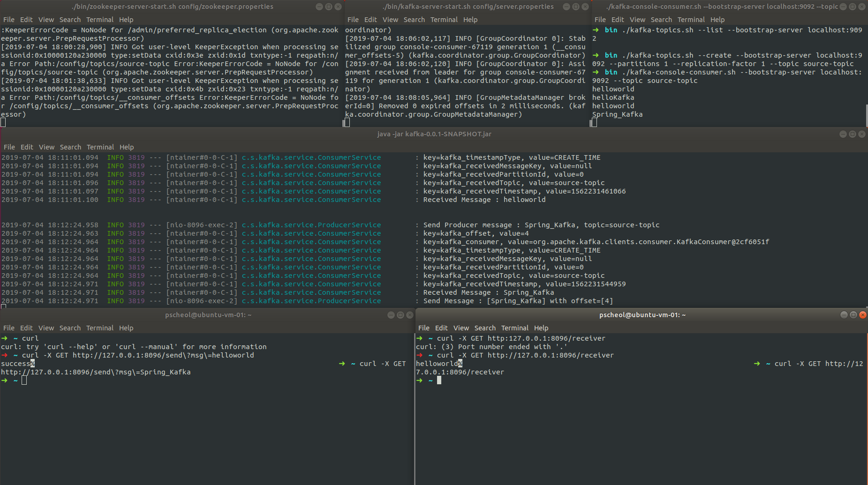Open Help menu in active pscheol receiver terminal
This screenshot has width=868, height=485.
pyautogui.click(x=541, y=328)
